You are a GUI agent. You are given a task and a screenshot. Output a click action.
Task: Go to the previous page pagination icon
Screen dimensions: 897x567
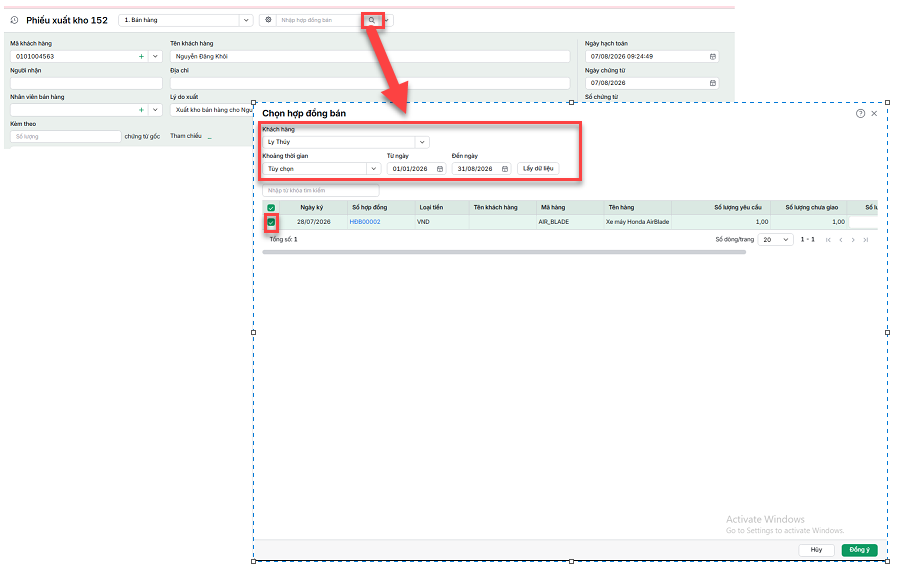pos(841,240)
